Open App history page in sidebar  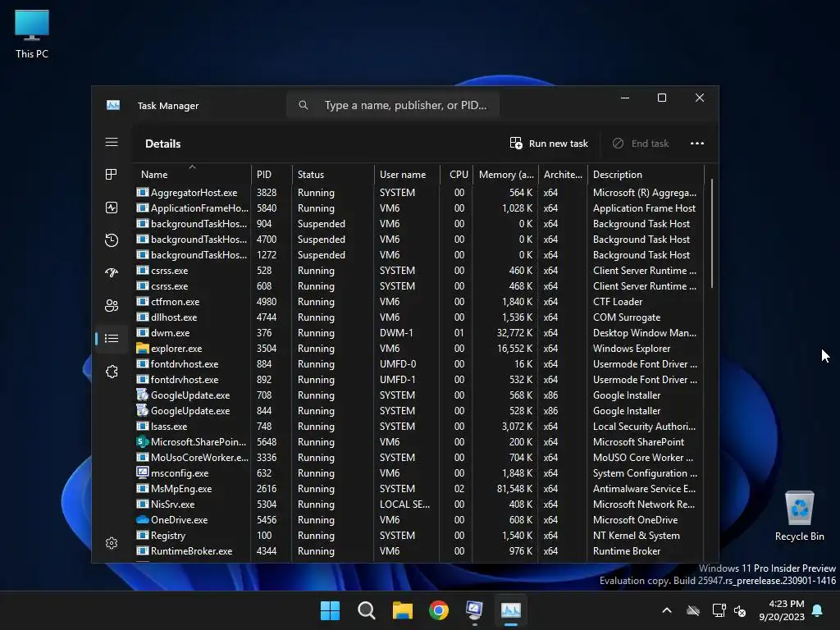(x=112, y=240)
